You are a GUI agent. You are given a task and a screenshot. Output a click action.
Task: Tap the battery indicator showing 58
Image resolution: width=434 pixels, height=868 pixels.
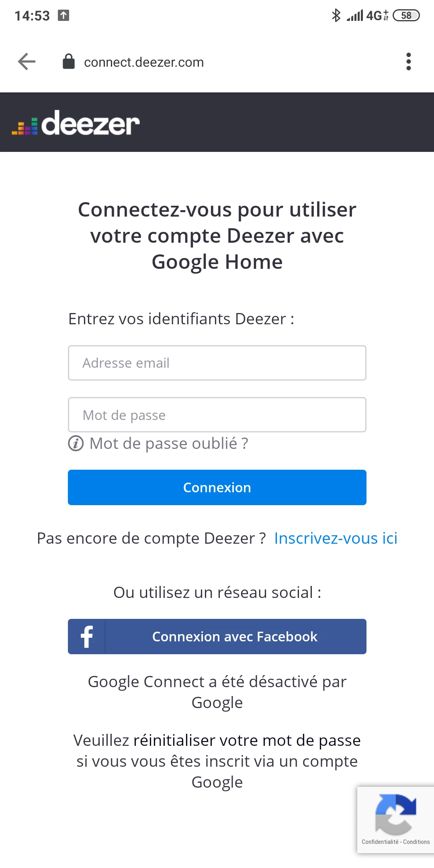(x=406, y=16)
